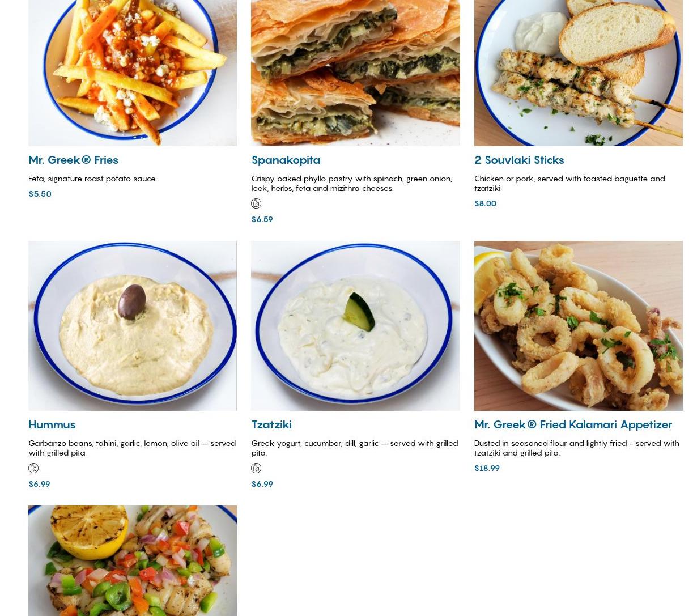Select the Tzatziki item title
The width and height of the screenshot is (697, 616).
(x=271, y=424)
